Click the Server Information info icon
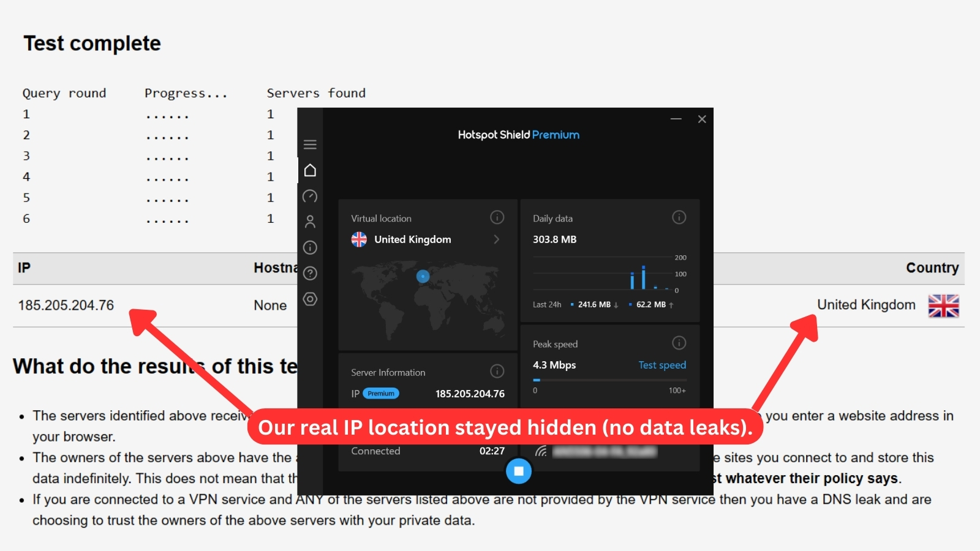 click(497, 371)
